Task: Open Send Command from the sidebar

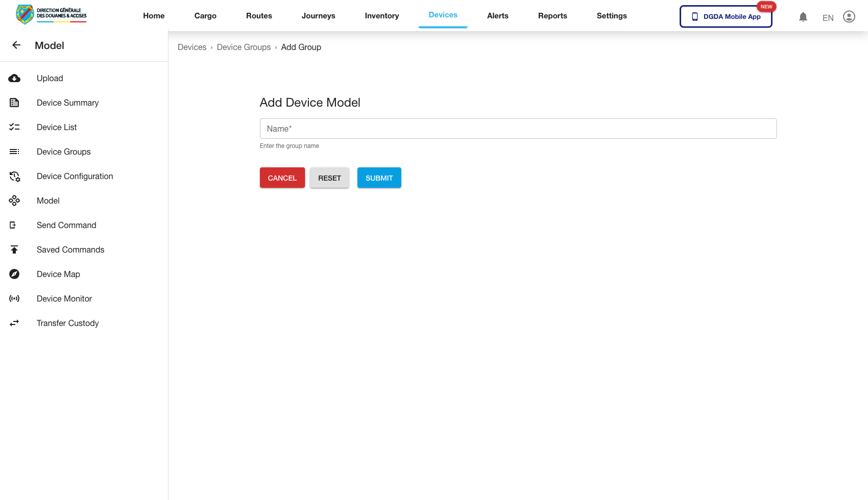Action: coord(66,225)
